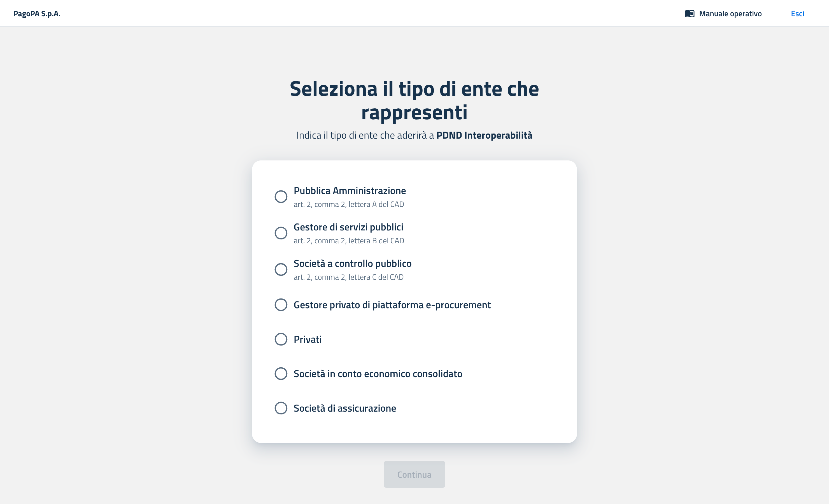The width and height of the screenshot is (829, 504).
Task: Choose the Società di assicurazione radio circle
Action: (x=281, y=408)
